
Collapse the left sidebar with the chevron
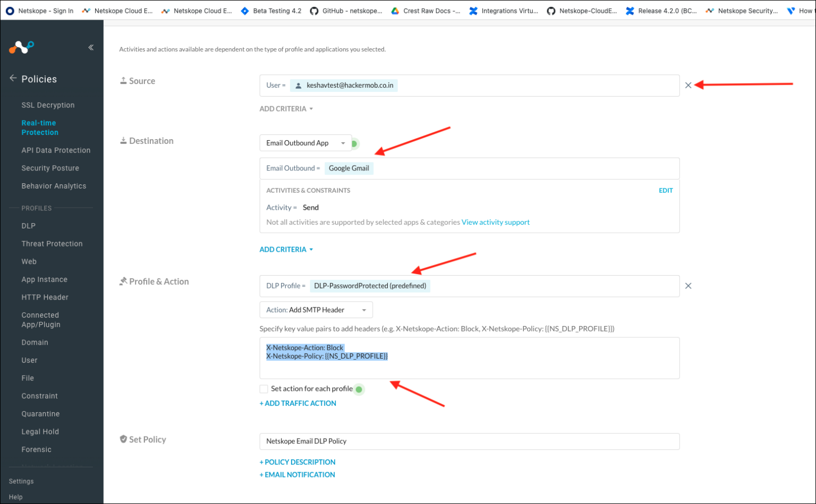tap(91, 47)
